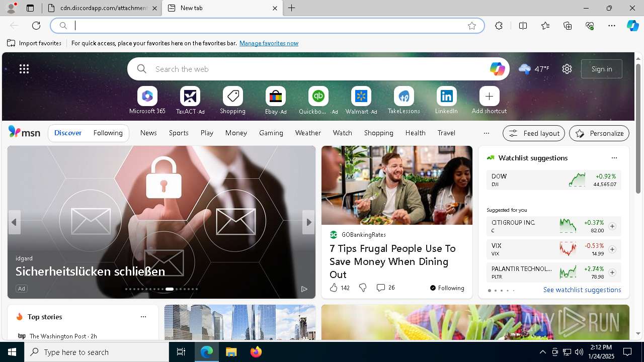The image size is (644, 362).
Task: Click the Search the web box
Action: [318, 69]
